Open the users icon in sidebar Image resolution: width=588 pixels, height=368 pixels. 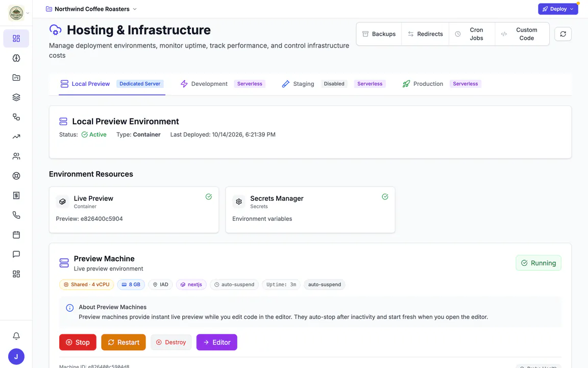pos(16,156)
